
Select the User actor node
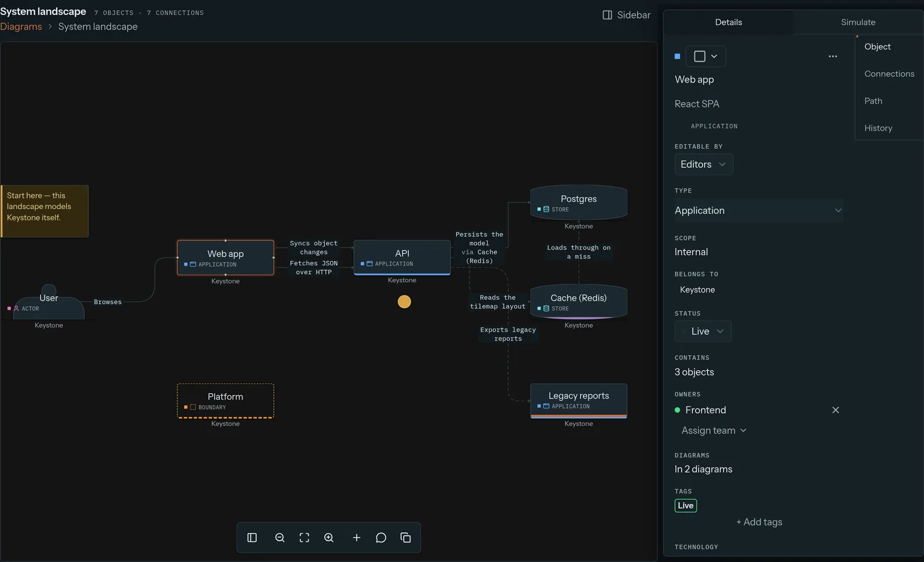49,302
